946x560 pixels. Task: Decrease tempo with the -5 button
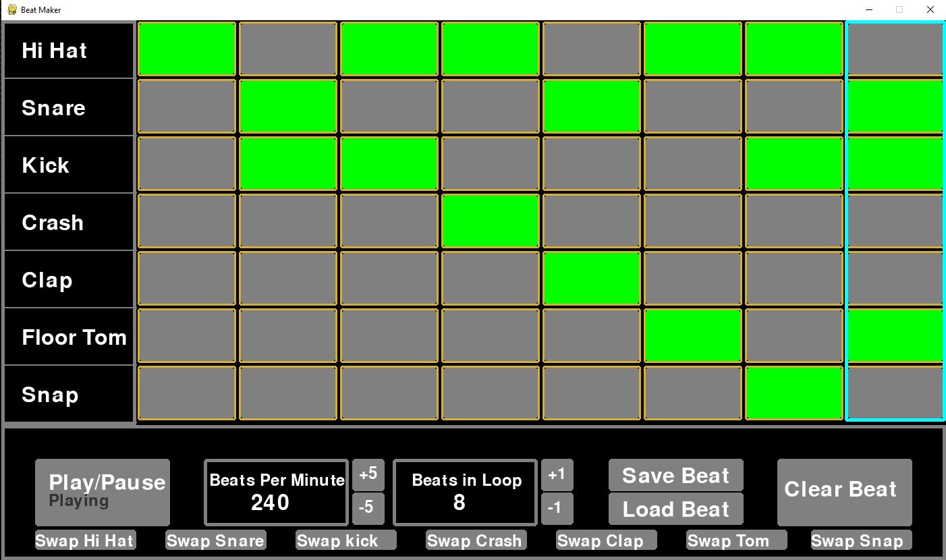click(368, 509)
